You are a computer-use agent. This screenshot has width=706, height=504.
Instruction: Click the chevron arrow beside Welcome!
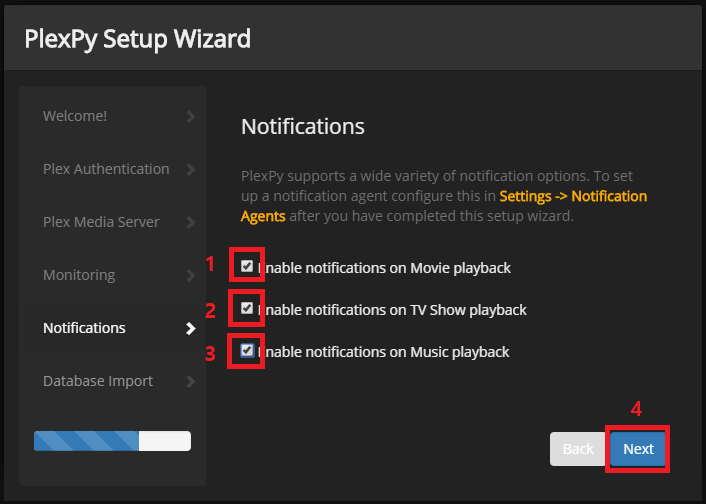191,117
